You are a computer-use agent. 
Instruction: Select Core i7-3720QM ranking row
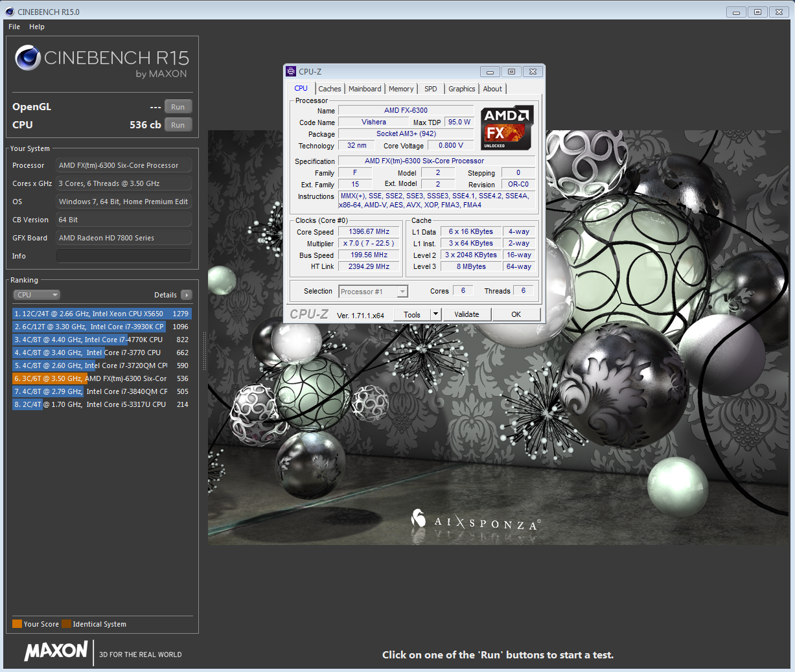[x=102, y=365]
